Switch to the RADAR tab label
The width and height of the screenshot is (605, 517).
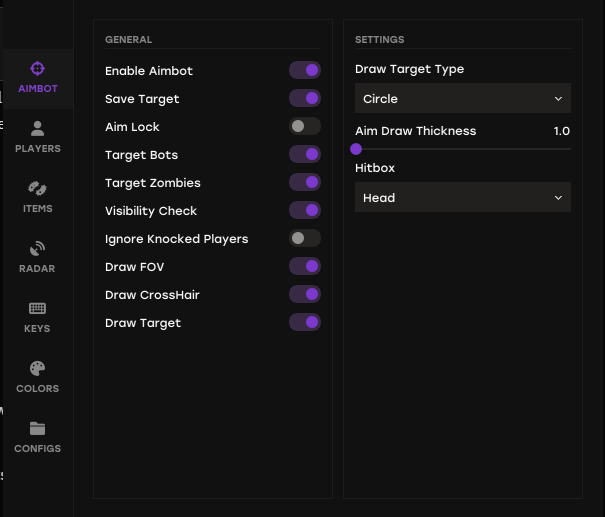pyautogui.click(x=37, y=269)
